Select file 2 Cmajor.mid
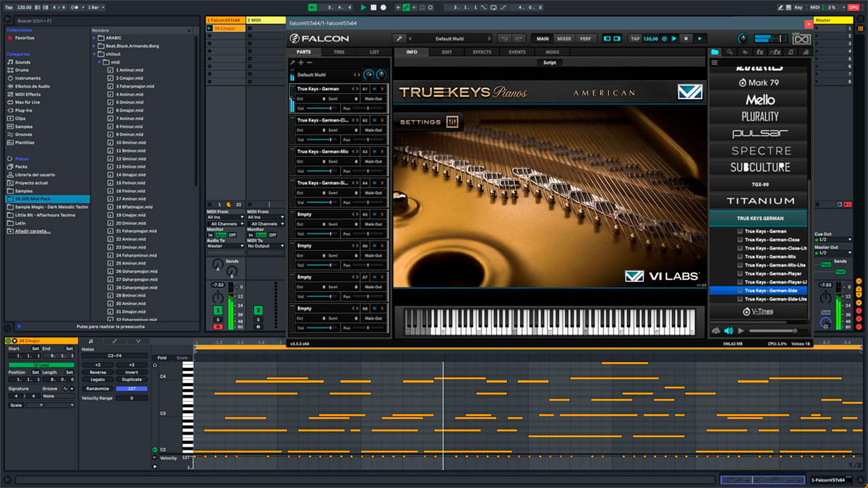This screenshot has height=488, width=868. (x=130, y=78)
